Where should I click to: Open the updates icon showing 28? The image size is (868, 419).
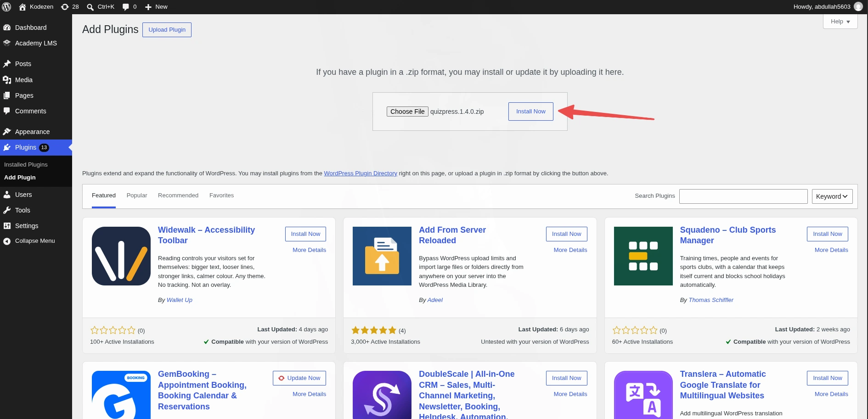[x=65, y=7]
